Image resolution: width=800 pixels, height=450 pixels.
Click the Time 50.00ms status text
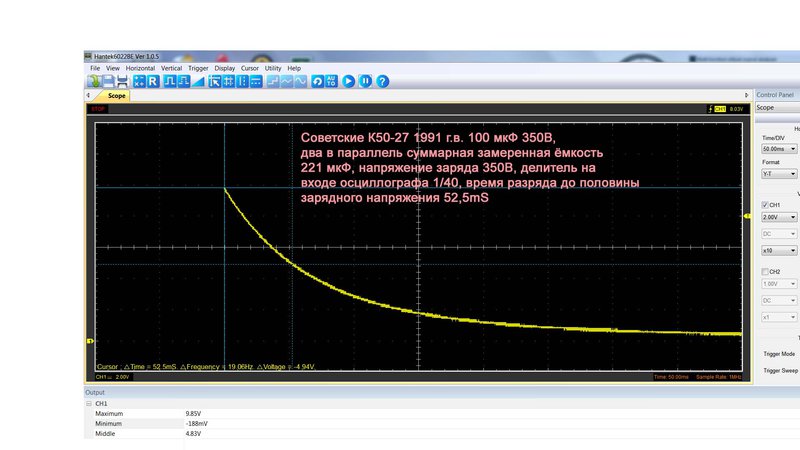(x=671, y=377)
